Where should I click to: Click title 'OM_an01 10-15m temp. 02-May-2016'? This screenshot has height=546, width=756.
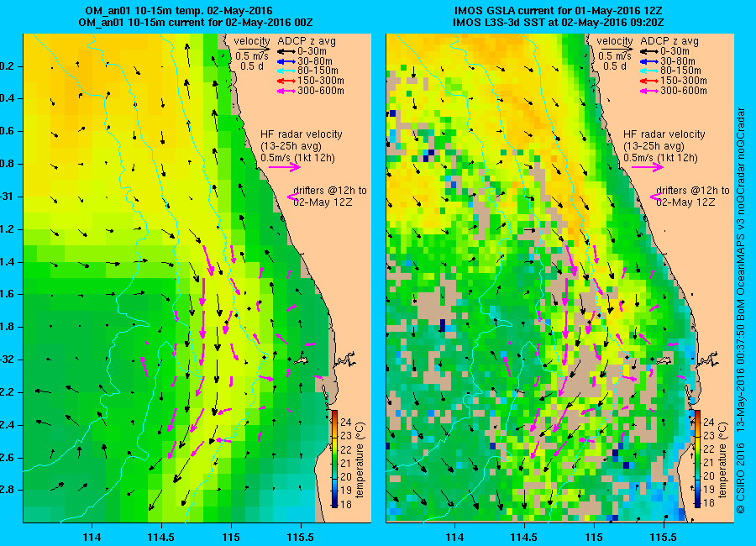[x=179, y=11]
